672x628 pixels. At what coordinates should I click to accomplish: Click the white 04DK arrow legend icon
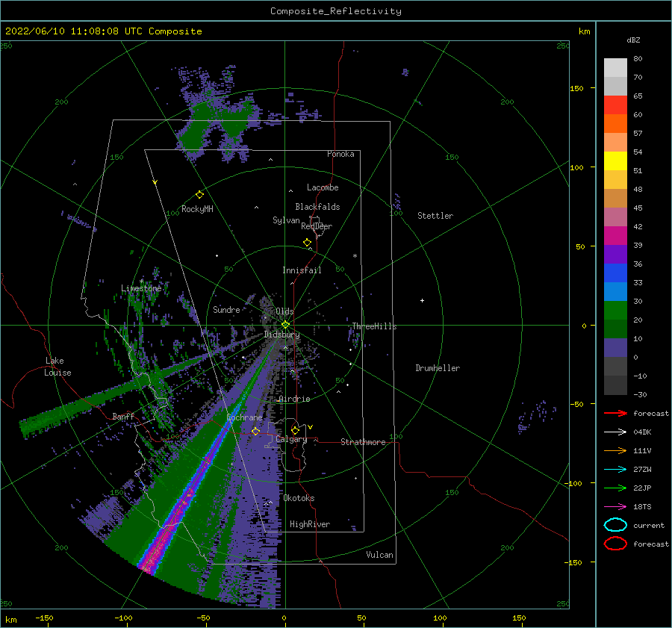[x=615, y=432]
